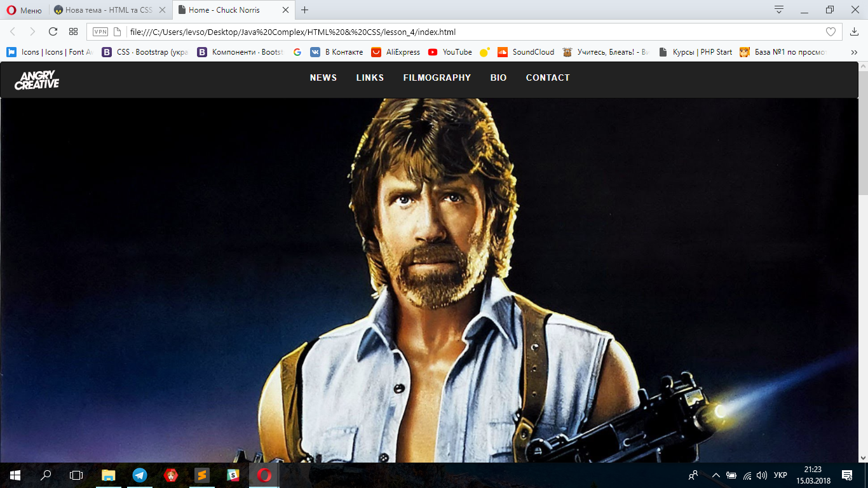Select the Home - Chuck Norris tab
This screenshot has width=868, height=488.
pos(233,10)
